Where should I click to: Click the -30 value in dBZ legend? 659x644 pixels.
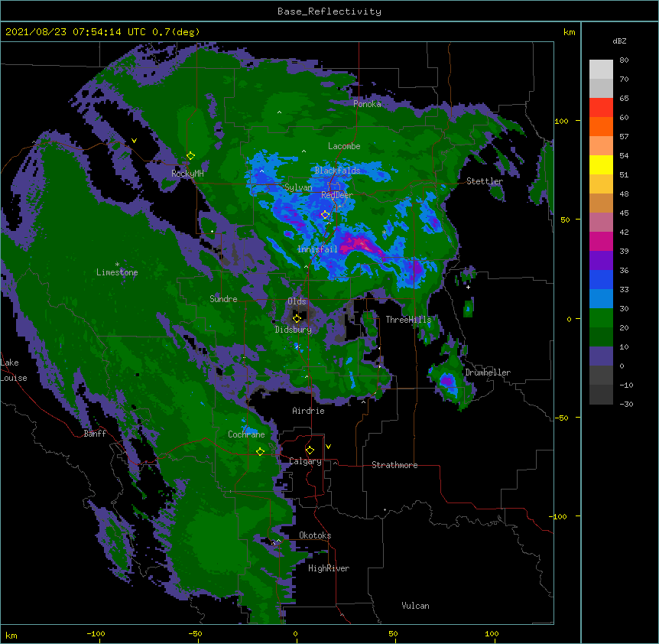(x=626, y=405)
